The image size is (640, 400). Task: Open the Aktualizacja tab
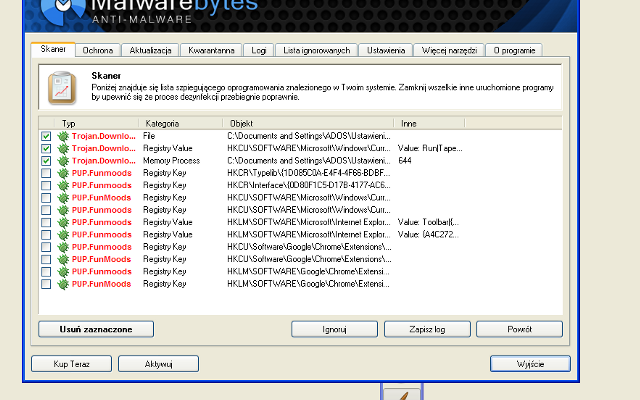click(x=150, y=50)
